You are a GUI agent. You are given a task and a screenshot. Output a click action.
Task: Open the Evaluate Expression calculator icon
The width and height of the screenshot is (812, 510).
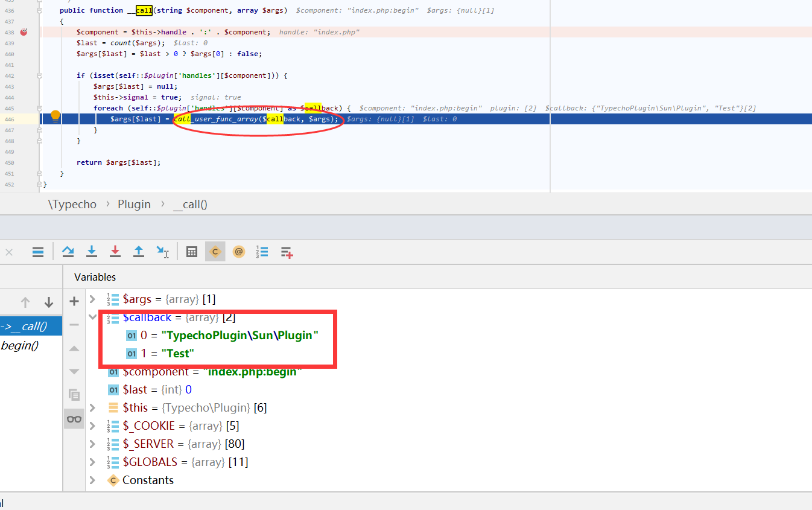(192, 252)
